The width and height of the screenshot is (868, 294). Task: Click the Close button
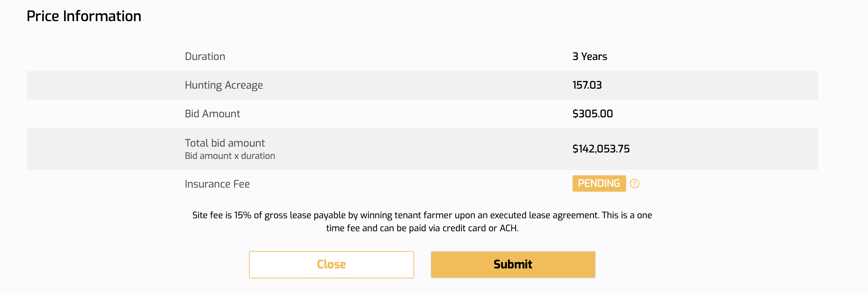[331, 265]
